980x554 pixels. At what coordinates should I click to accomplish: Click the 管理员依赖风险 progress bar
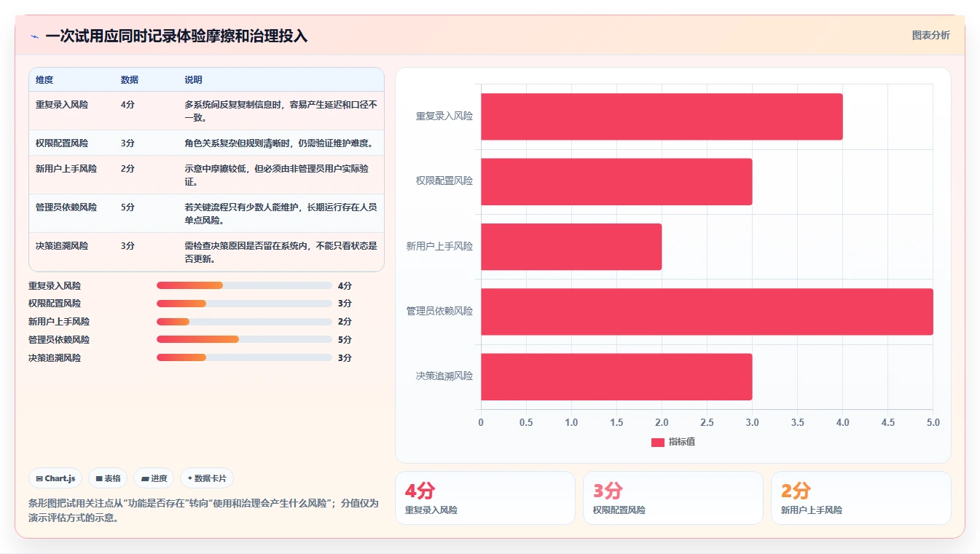tap(244, 339)
